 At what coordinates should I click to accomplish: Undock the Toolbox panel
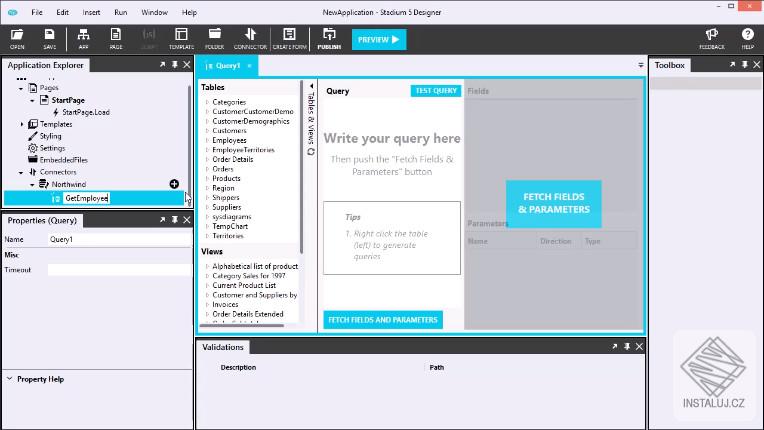[732, 64]
